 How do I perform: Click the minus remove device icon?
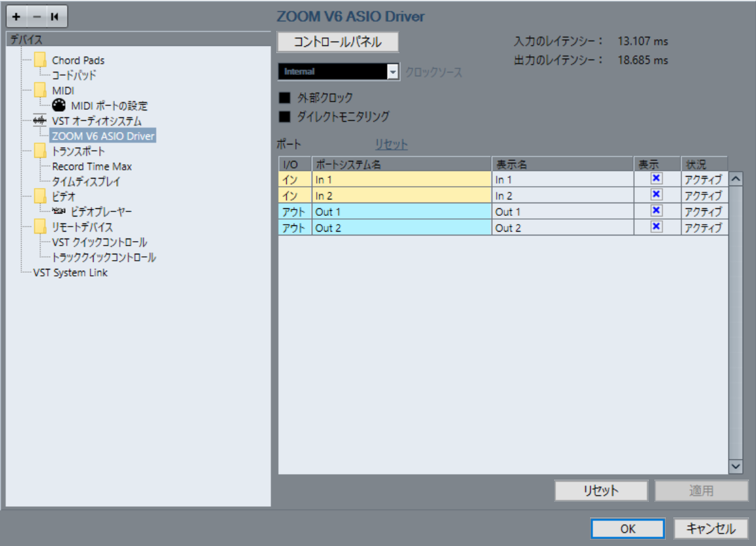point(37,17)
